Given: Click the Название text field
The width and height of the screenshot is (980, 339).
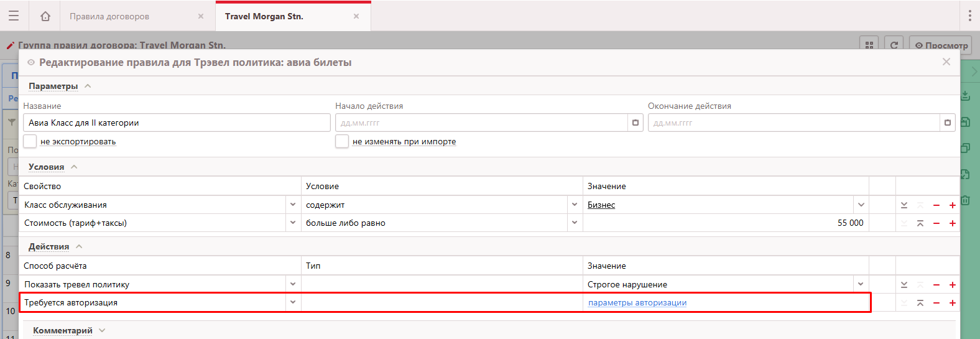Looking at the screenshot, I should 177,123.
